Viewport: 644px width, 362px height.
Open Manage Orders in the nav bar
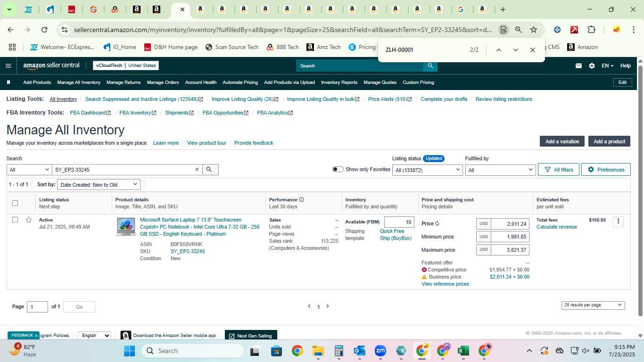point(163,82)
